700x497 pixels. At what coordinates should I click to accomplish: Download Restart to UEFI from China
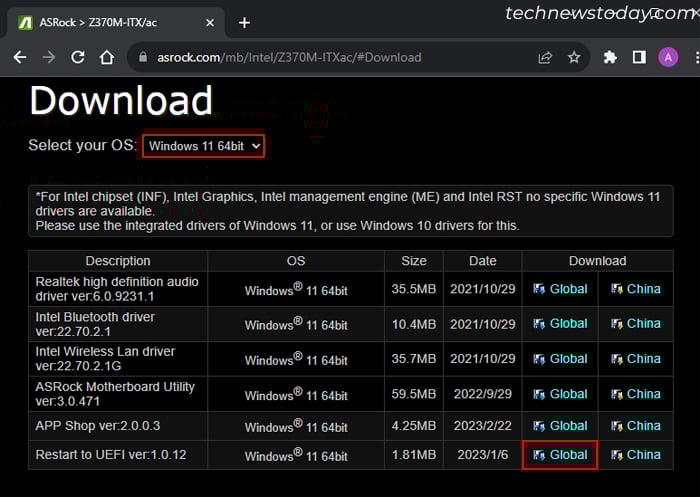(x=636, y=455)
